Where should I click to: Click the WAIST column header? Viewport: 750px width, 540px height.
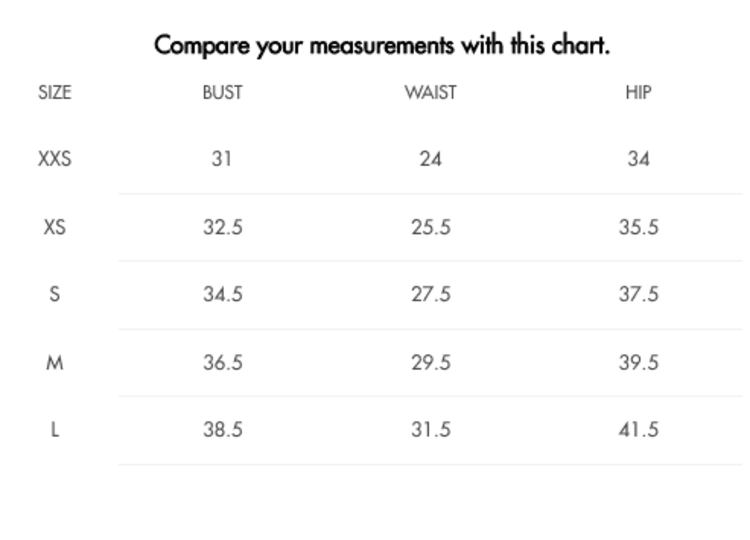point(430,93)
